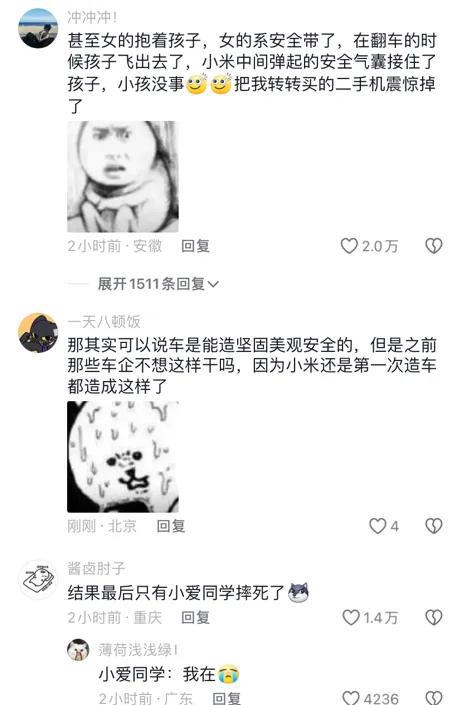This screenshot has height=705, width=462.
Task: Reply to the comment from 安徽
Action: tap(195, 246)
